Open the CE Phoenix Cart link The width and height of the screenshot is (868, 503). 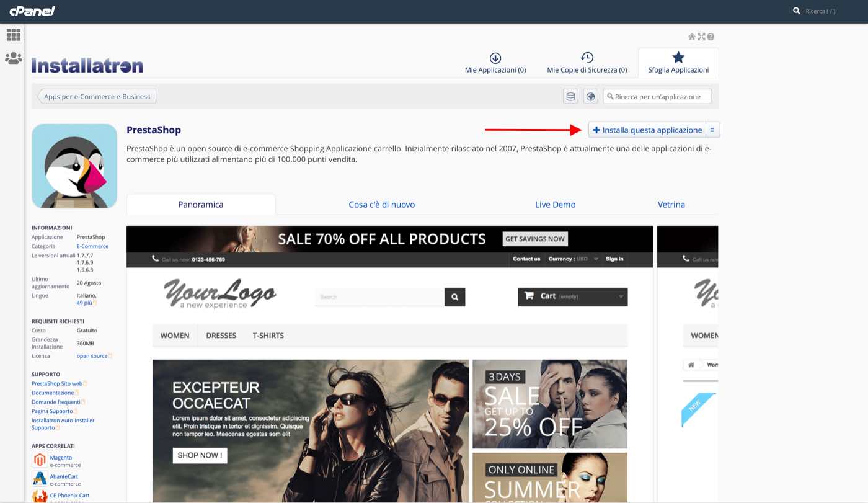tap(69, 496)
